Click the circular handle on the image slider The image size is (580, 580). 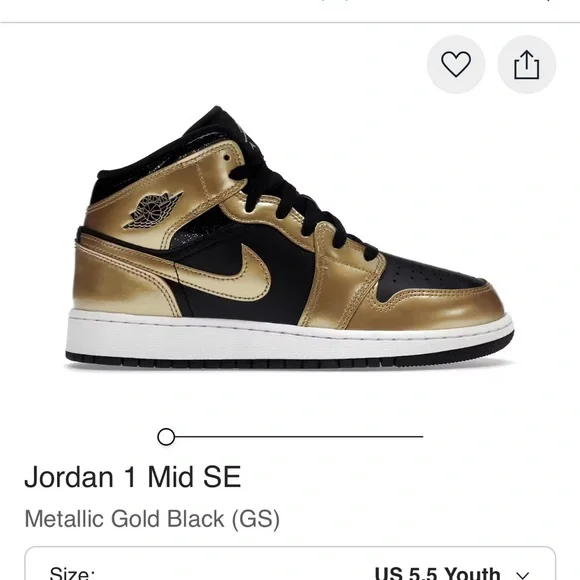[x=166, y=437]
